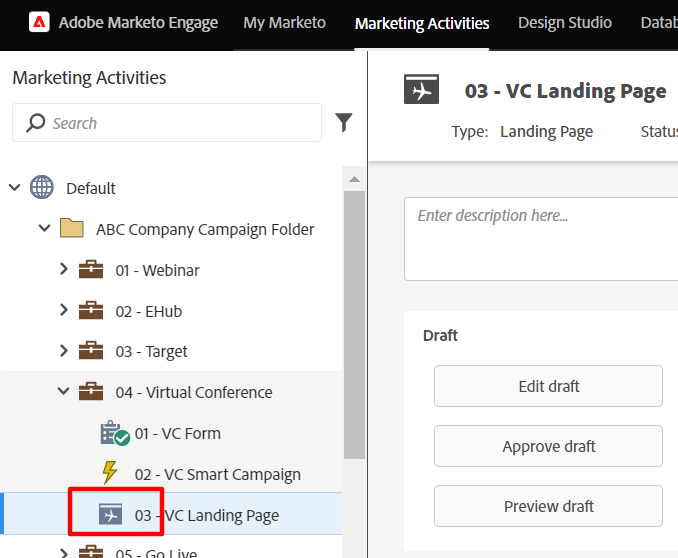Click the search magnifier icon

[x=35, y=123]
